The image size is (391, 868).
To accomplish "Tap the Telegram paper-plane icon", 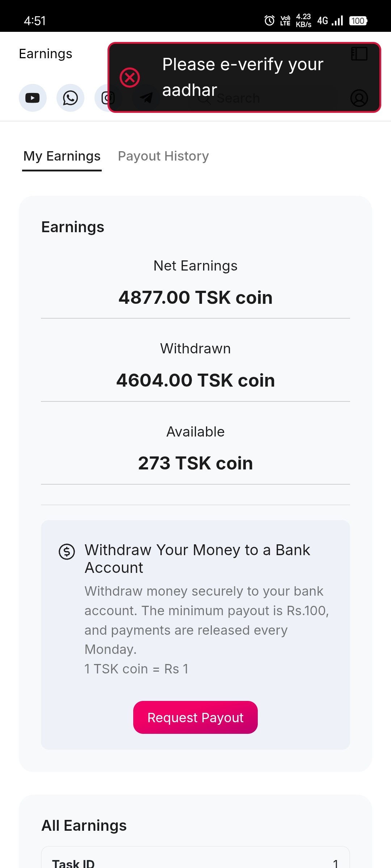I will tap(146, 98).
